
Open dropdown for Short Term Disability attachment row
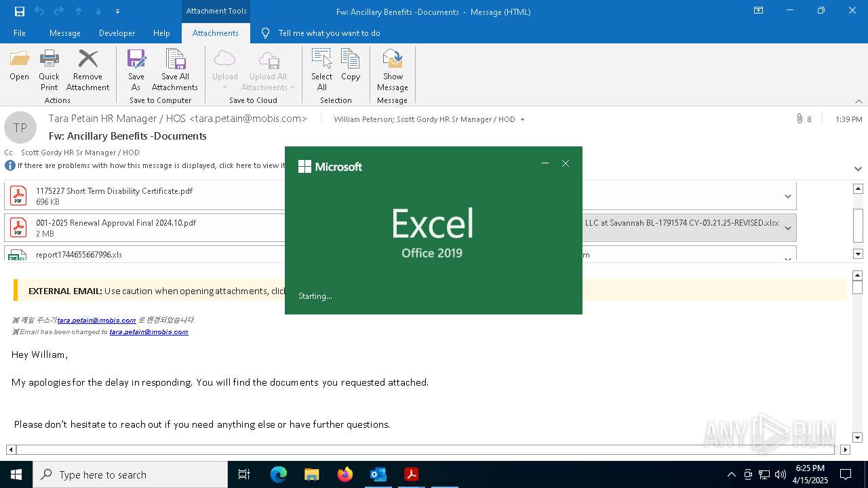pyautogui.click(x=788, y=196)
